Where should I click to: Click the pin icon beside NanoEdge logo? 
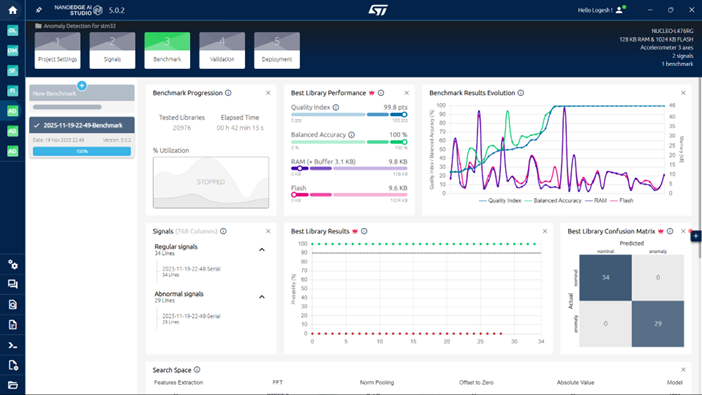(39, 10)
